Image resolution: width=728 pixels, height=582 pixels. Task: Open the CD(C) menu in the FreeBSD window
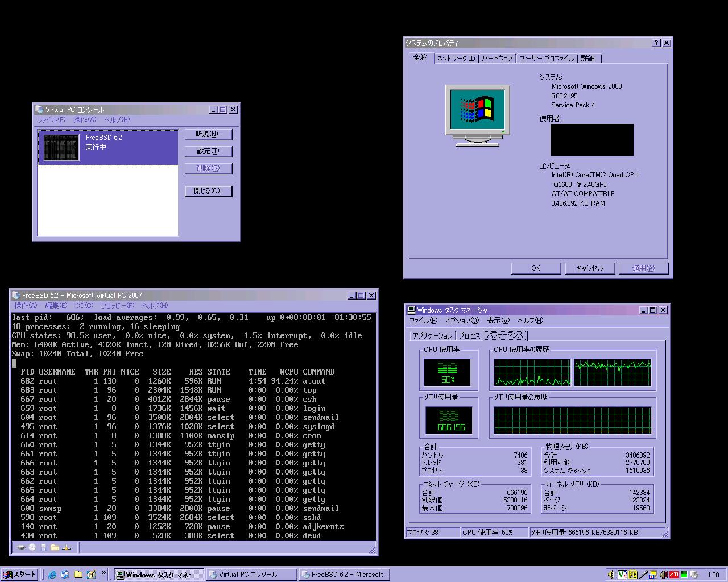click(84, 305)
